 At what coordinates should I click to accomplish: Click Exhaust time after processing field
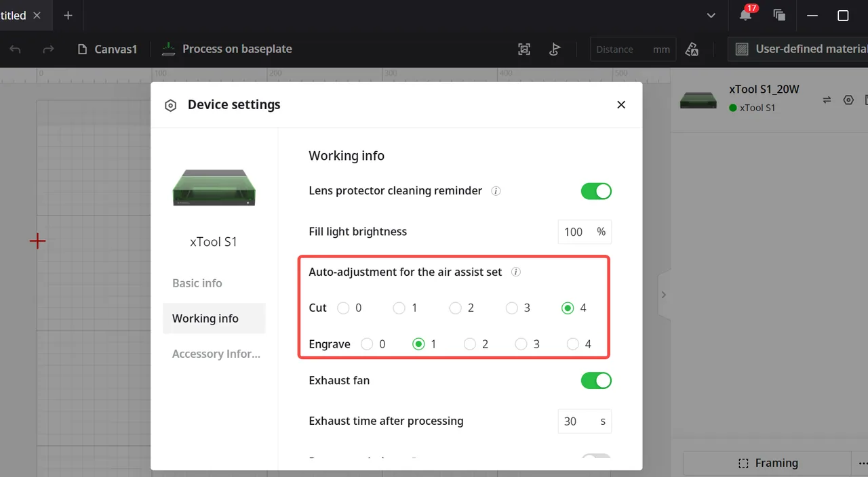click(x=585, y=421)
